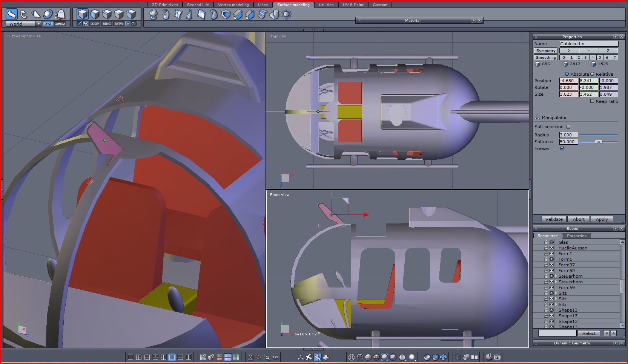628x364 pixels.
Task: Toggle the Soft selection checkbox
Action: [x=568, y=127]
